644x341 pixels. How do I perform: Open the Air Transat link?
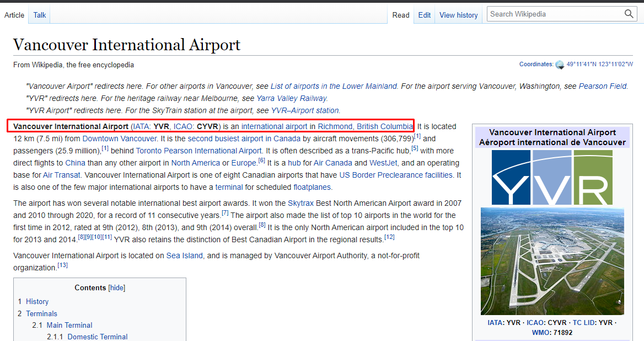pos(62,175)
